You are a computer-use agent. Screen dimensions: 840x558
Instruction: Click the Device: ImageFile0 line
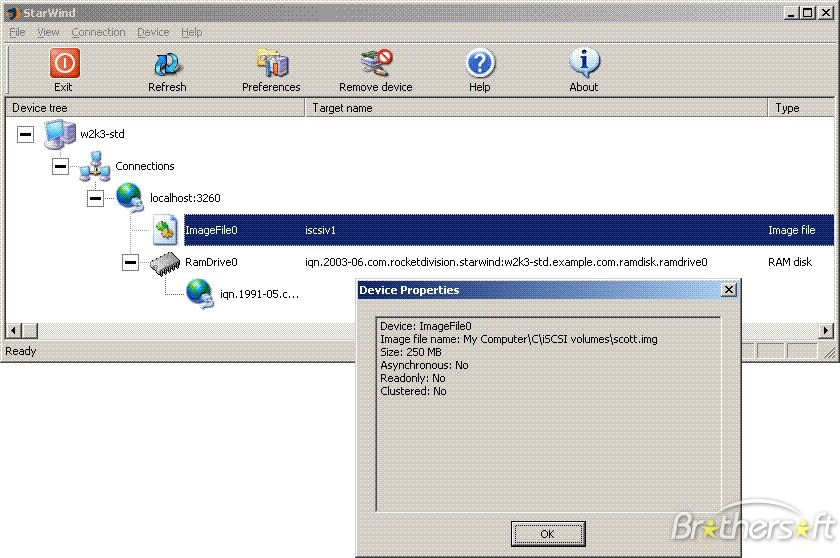[x=426, y=326]
